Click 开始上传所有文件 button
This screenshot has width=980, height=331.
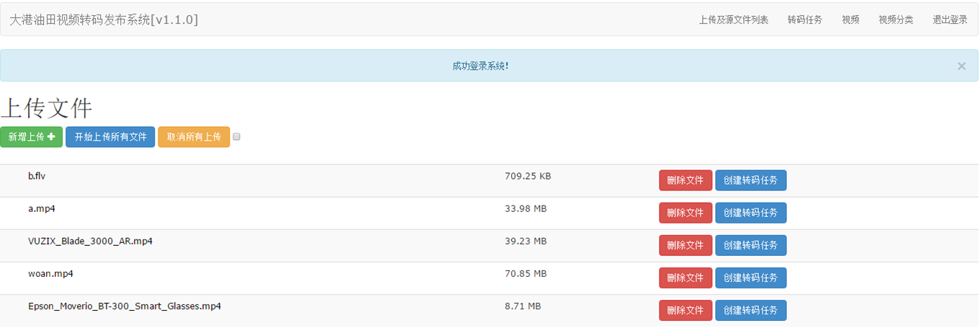[x=110, y=137]
